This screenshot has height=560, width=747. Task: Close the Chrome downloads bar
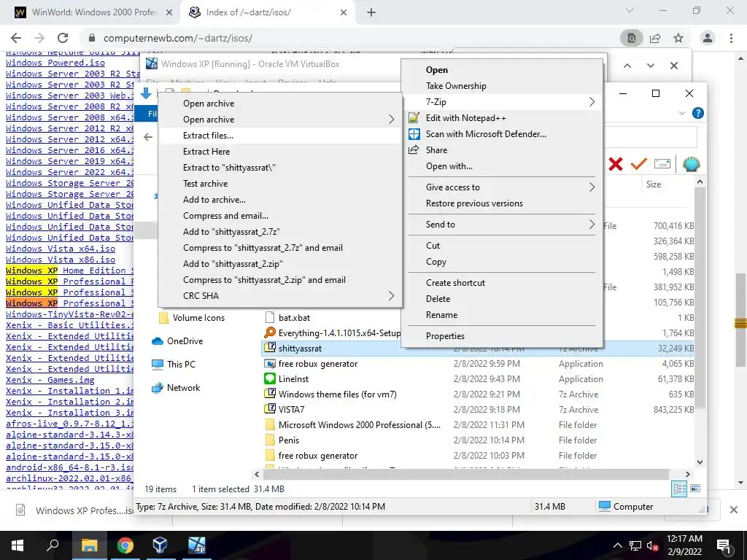pyautogui.click(x=734, y=510)
